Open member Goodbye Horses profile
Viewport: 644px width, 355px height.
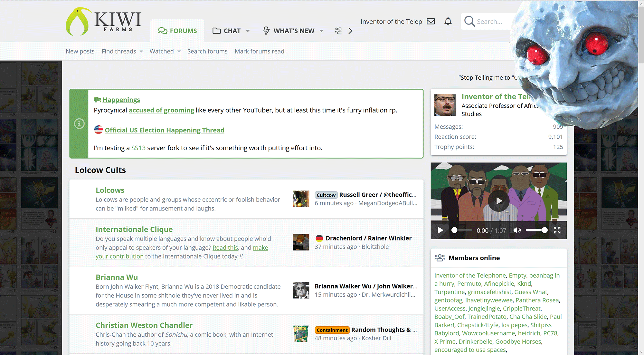(518, 341)
